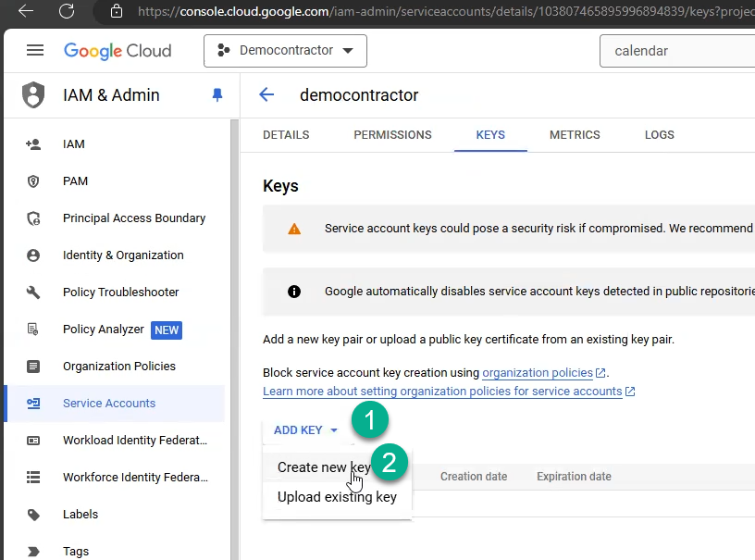Click the Policy Analyzer document icon
This screenshot has width=755, height=560.
[x=32, y=330]
